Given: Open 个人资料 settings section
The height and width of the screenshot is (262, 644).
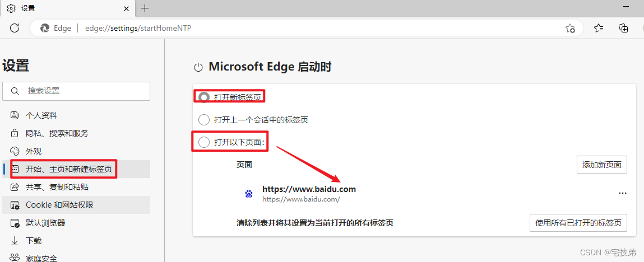Looking at the screenshot, I should click(x=76, y=115).
